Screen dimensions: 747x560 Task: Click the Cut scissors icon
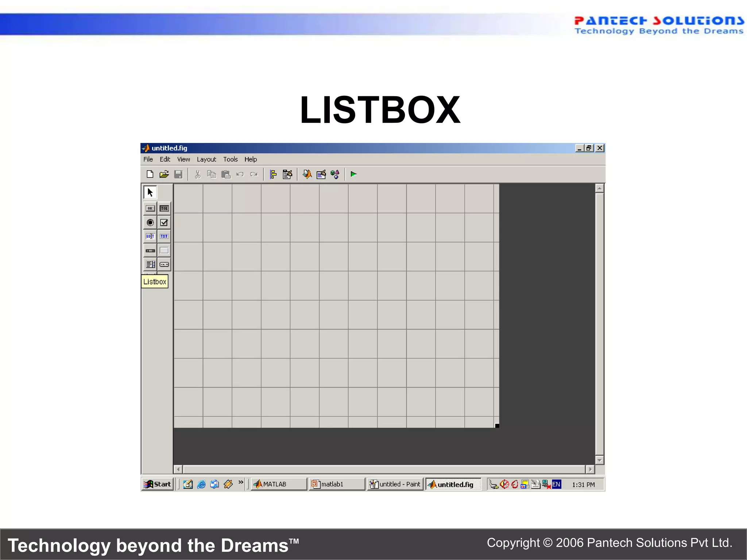tap(198, 174)
